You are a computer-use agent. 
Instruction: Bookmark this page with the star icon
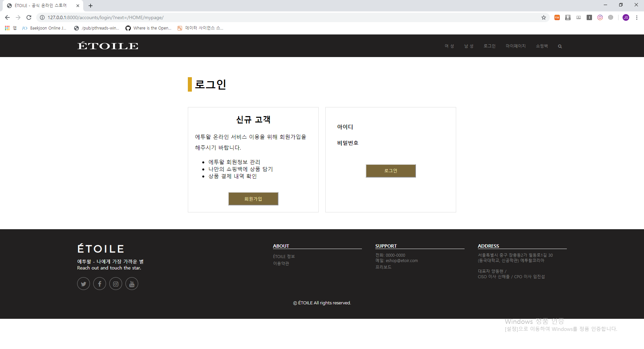click(x=544, y=17)
